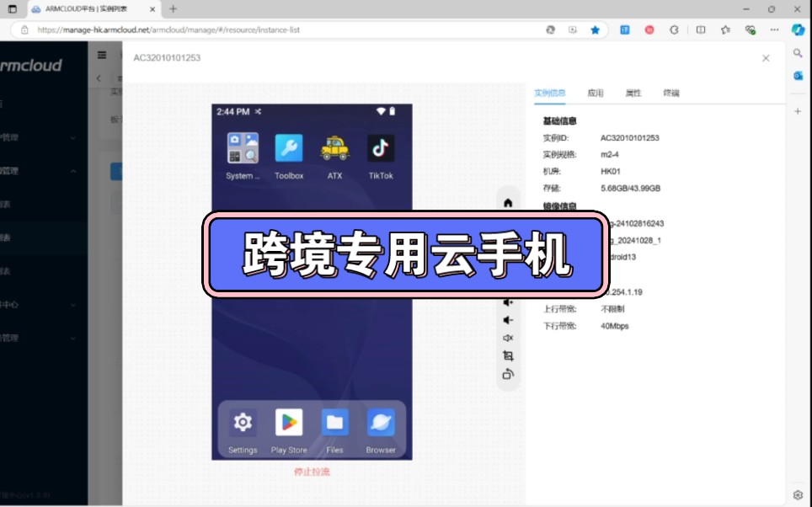Go back with the left chevron arrow
812x507 pixels.
(99, 78)
